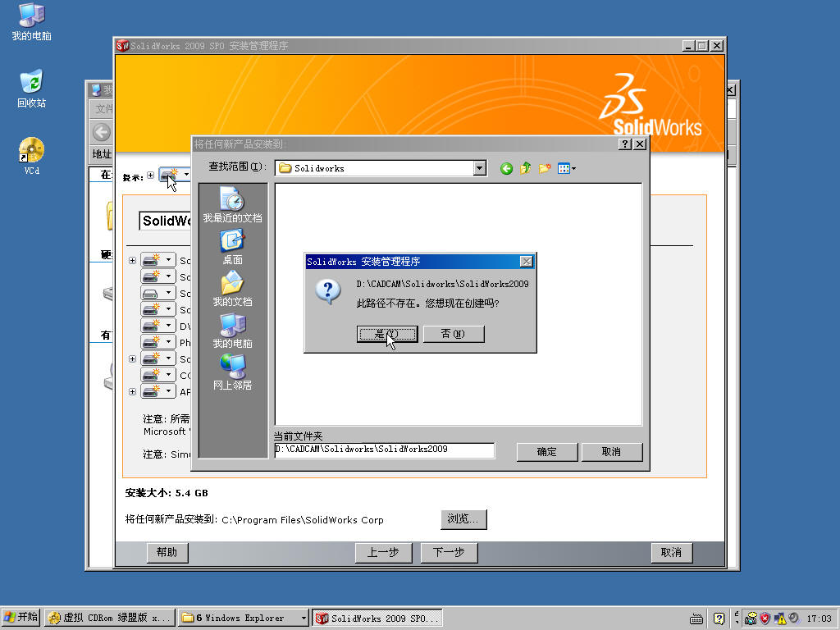Click Yes to create the path

[x=387, y=334]
